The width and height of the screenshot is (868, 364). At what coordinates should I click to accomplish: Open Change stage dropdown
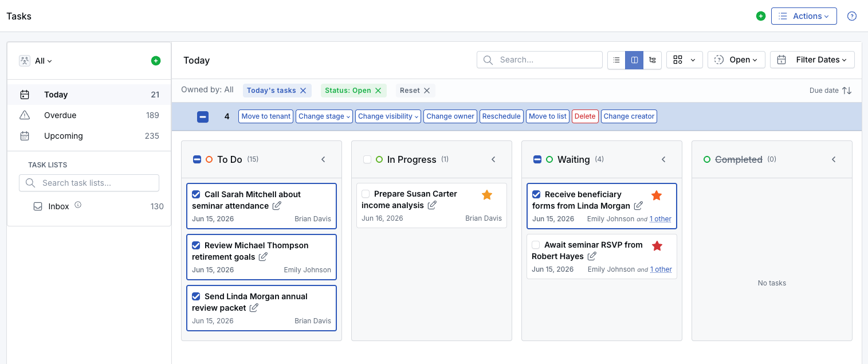pyautogui.click(x=324, y=116)
